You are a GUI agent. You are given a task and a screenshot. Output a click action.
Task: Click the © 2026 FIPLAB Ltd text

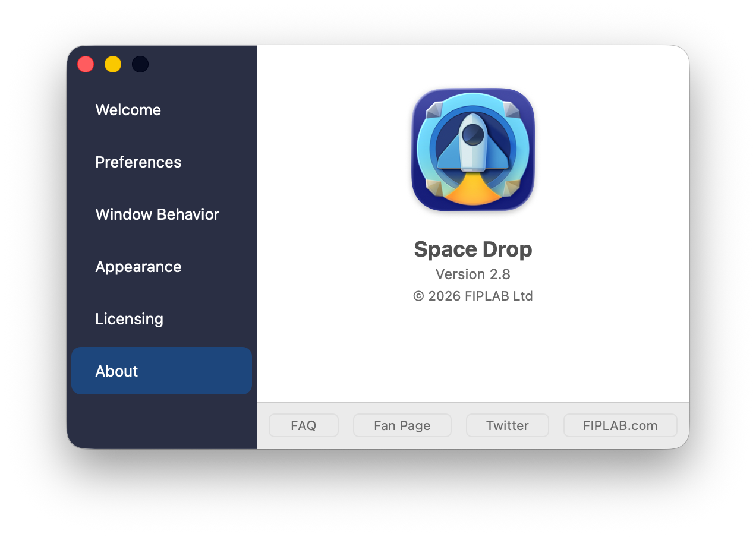[473, 296]
